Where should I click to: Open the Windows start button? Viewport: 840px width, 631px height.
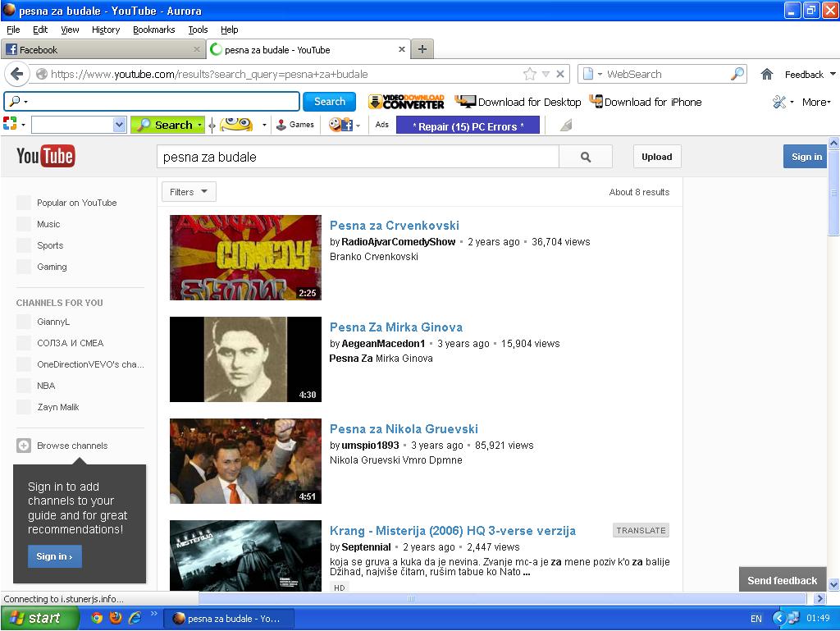41,618
